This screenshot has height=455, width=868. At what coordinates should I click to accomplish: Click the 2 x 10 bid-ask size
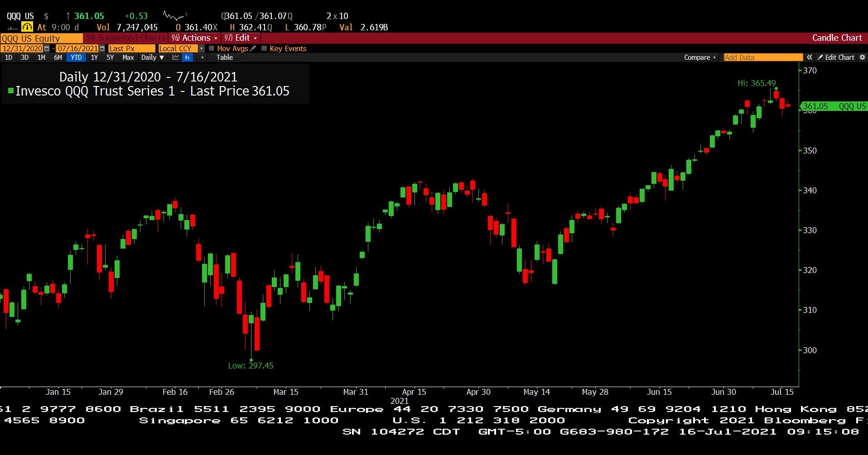(x=338, y=16)
